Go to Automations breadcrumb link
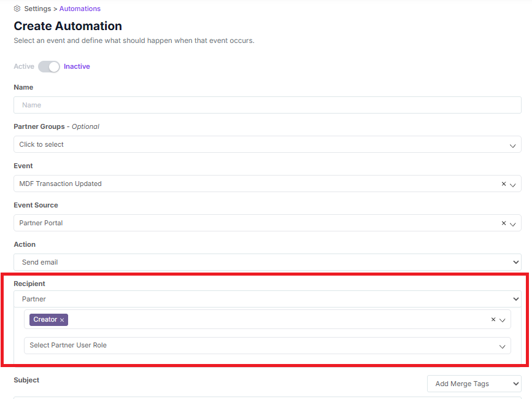 pyautogui.click(x=80, y=9)
